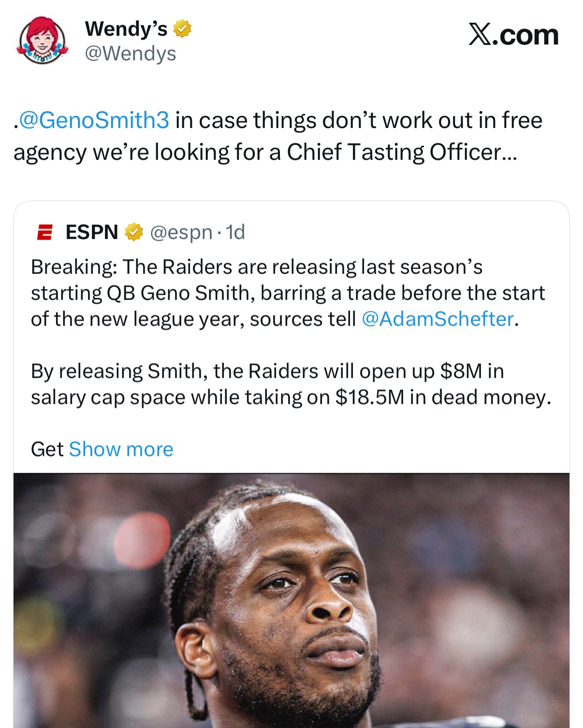Open the @AdamSchefter mention link

(437, 319)
